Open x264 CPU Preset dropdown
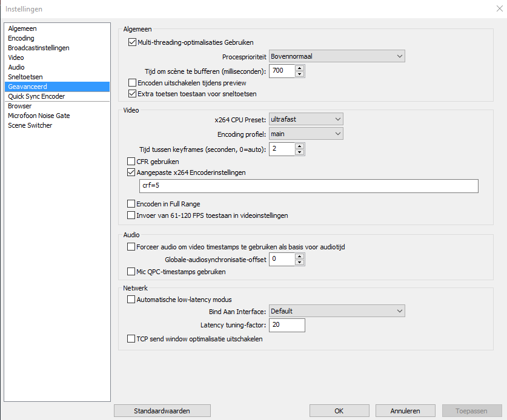 point(306,119)
